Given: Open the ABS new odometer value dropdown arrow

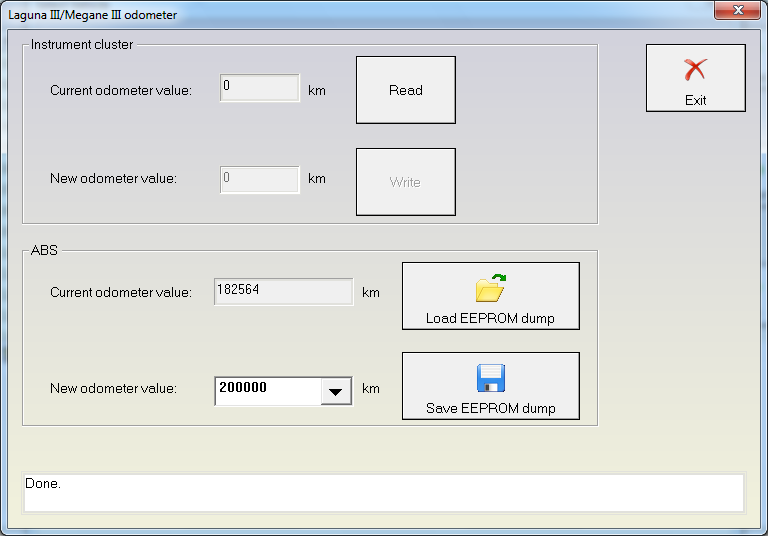Looking at the screenshot, I should [336, 391].
